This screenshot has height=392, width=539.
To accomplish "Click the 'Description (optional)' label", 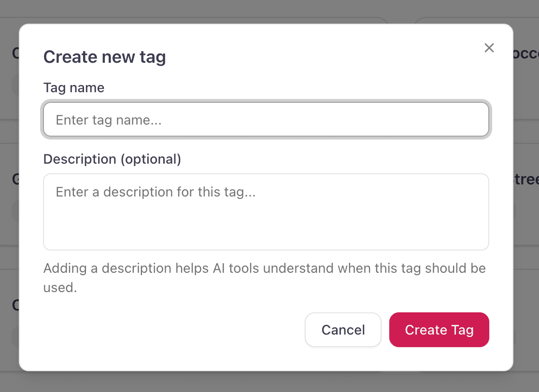I will point(112,159).
